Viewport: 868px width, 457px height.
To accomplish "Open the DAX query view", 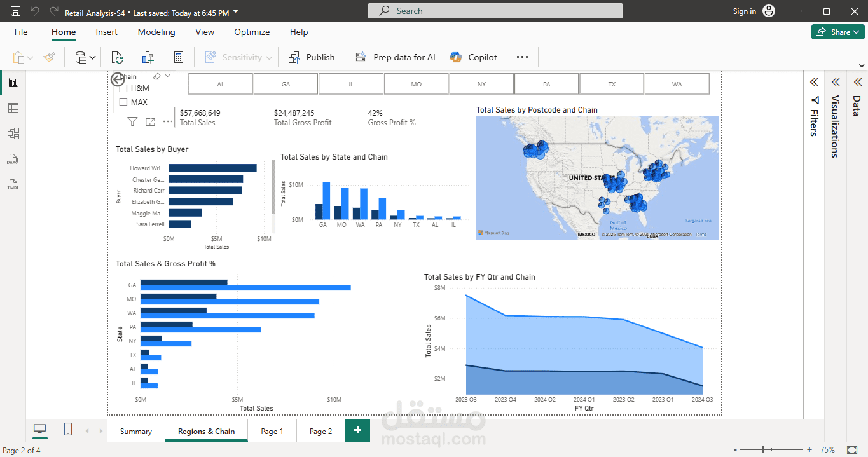I will 13,159.
